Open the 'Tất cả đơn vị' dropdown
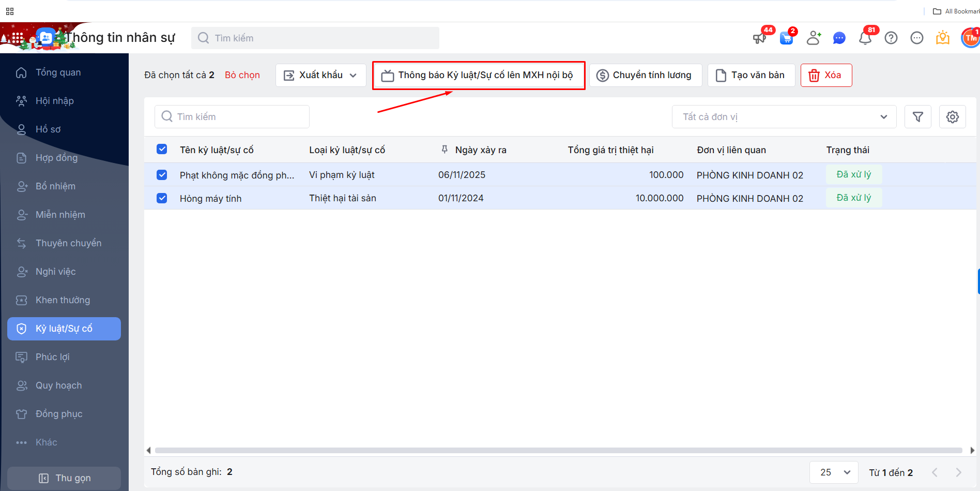The height and width of the screenshot is (491, 980). click(x=784, y=117)
